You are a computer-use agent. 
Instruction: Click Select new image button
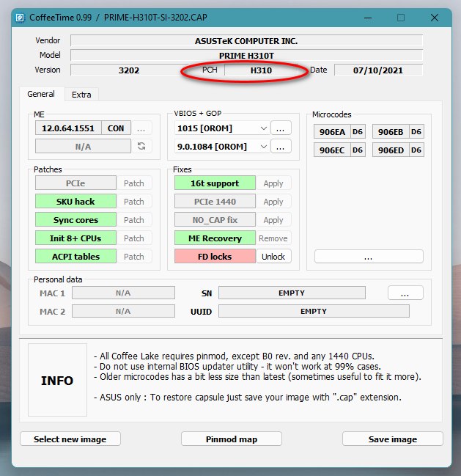(x=70, y=439)
